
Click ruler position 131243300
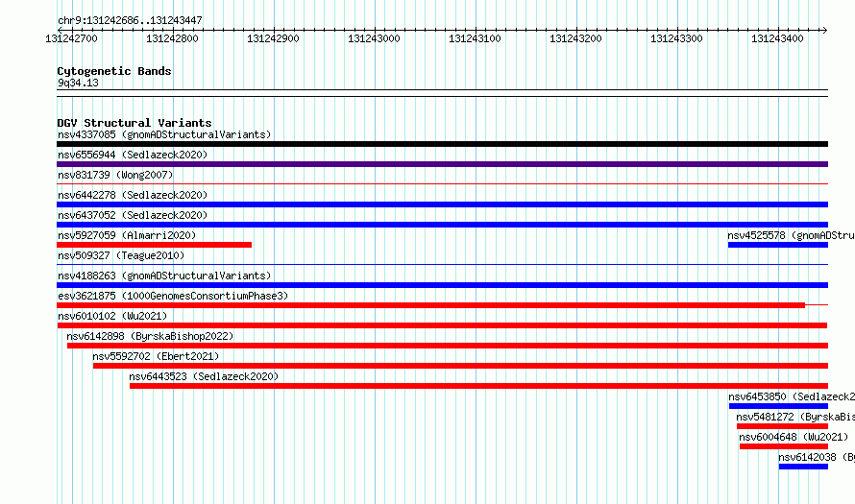(676, 38)
